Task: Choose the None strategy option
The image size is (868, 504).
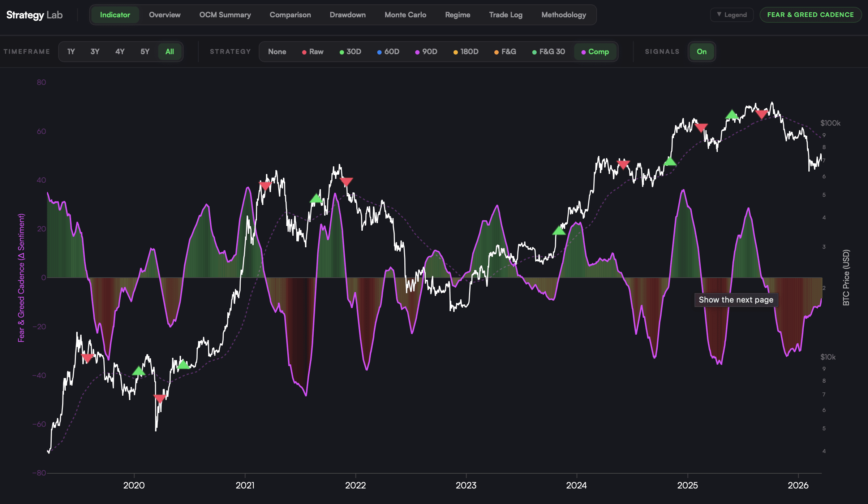Action: pos(277,52)
